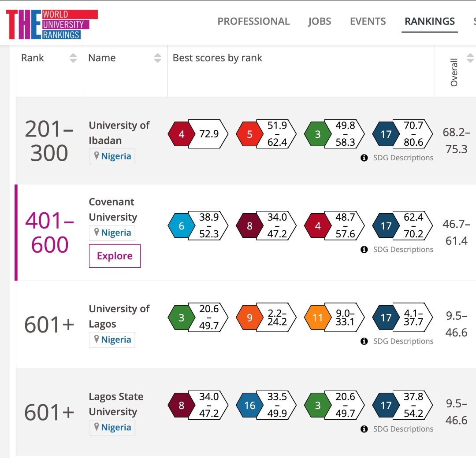The height and width of the screenshot is (458, 476).
Task: Open the University of Ibadan name link
Action: pyautogui.click(x=119, y=133)
